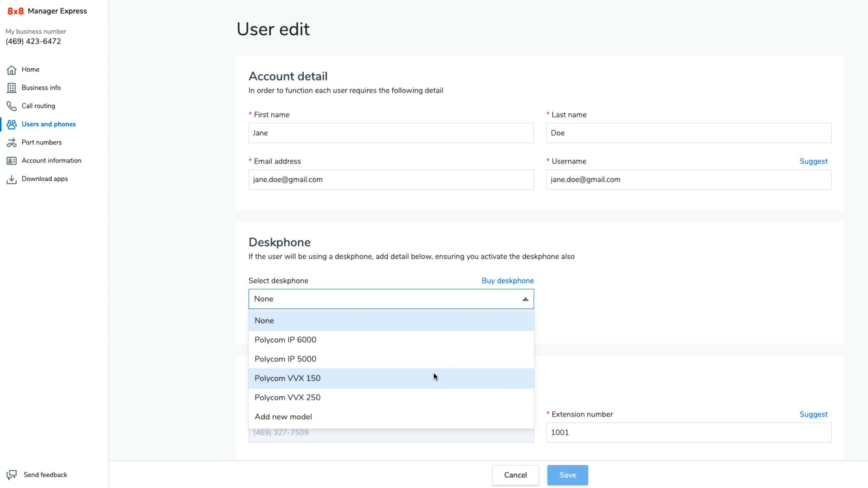
Task: Open Account information page
Action: point(52,160)
